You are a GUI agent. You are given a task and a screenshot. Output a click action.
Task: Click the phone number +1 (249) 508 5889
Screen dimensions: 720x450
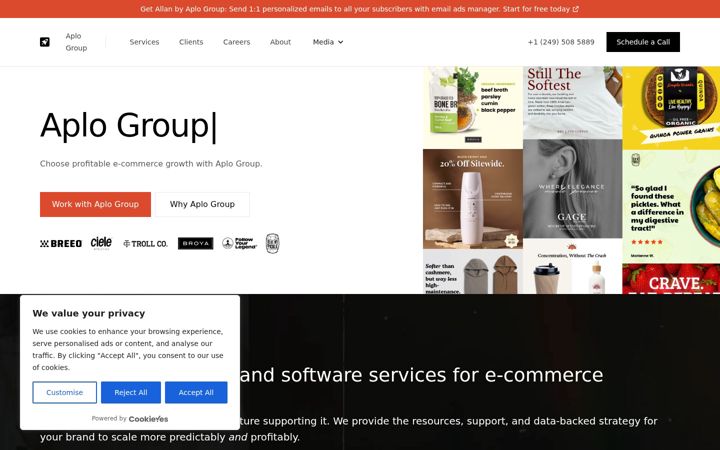tap(561, 42)
